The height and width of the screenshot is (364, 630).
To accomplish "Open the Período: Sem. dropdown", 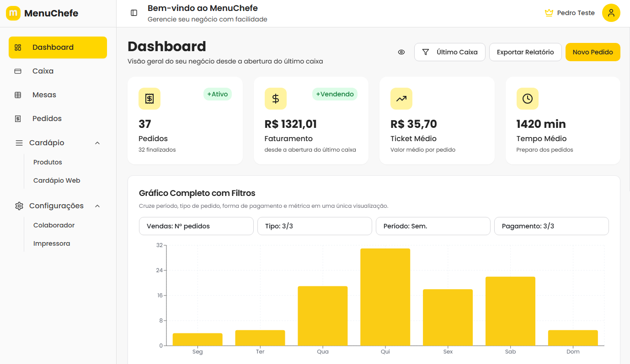I will click(433, 226).
